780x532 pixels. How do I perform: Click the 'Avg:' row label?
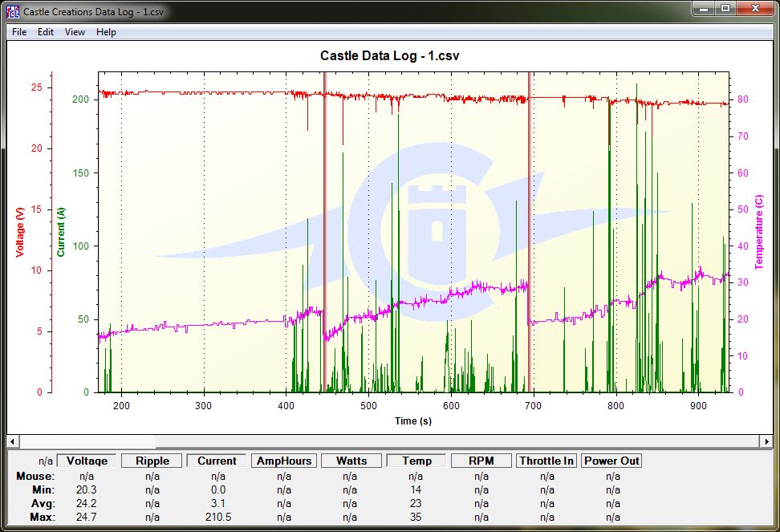click(43, 503)
